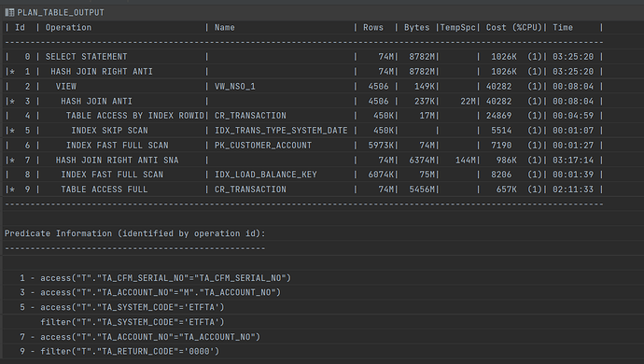This screenshot has width=644, height=364.
Task: Click the Cost (%CPU) header text
Action: (x=514, y=27)
